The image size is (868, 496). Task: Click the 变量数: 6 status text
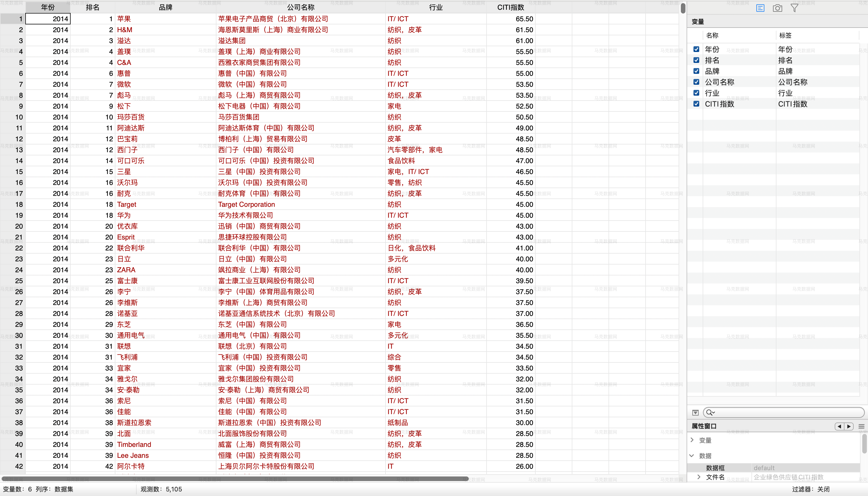click(x=17, y=489)
